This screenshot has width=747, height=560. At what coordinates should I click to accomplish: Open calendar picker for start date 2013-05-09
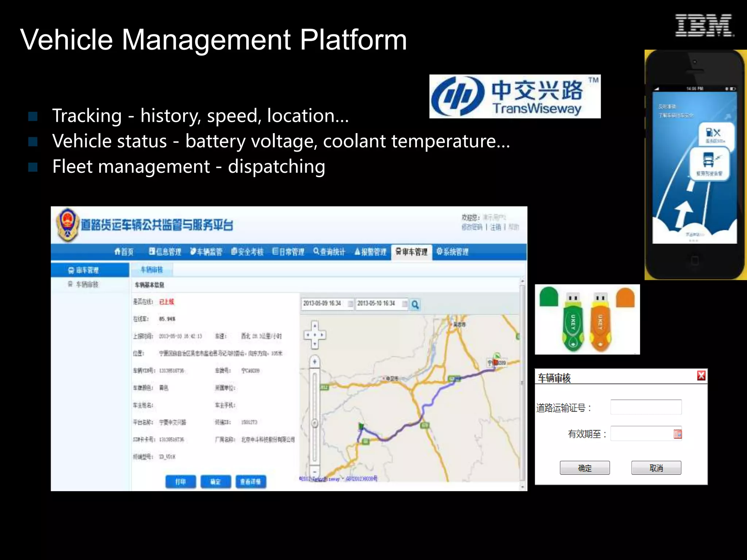pyautogui.click(x=350, y=304)
